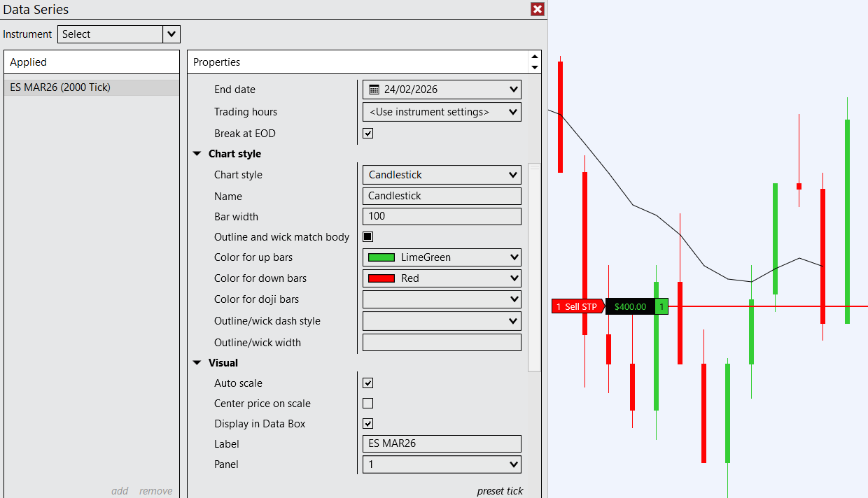Image resolution: width=868 pixels, height=498 pixels.
Task: Click the $400.00 order price label
Action: click(x=630, y=306)
